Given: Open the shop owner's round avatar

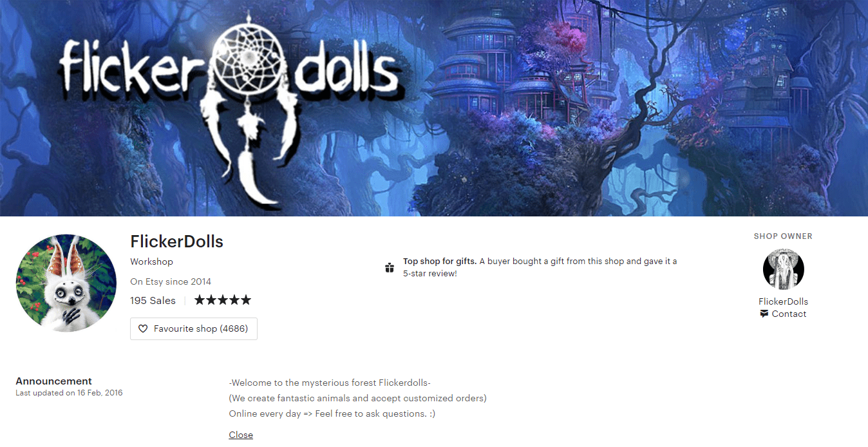Looking at the screenshot, I should click(x=783, y=269).
